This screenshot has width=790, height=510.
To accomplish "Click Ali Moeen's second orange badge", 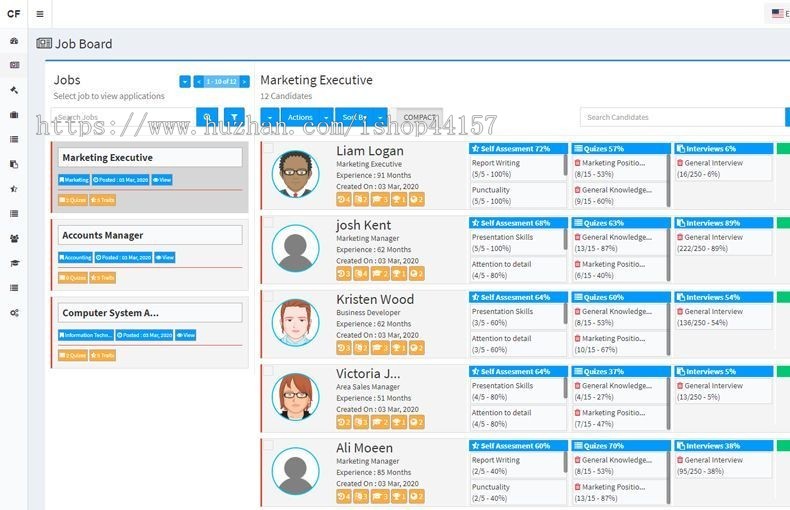I will 361,496.
